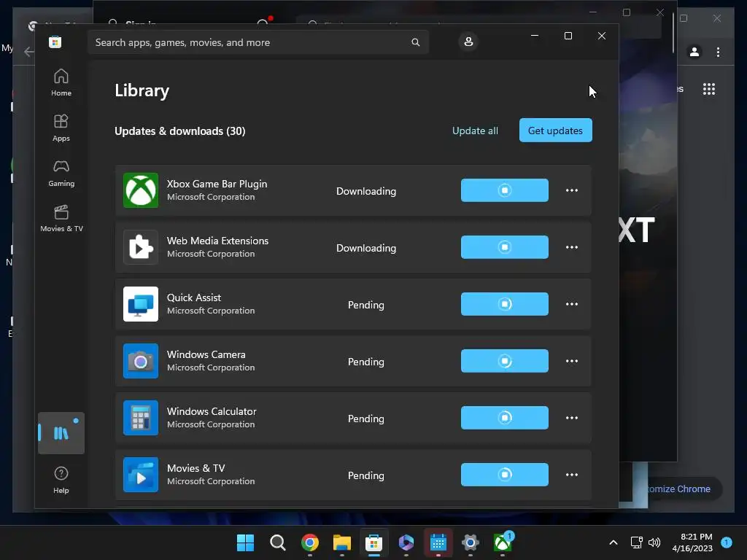Viewport: 747px width, 560px height.
Task: Open more options for Xbox Game Bar Plugin
Action: pos(572,190)
